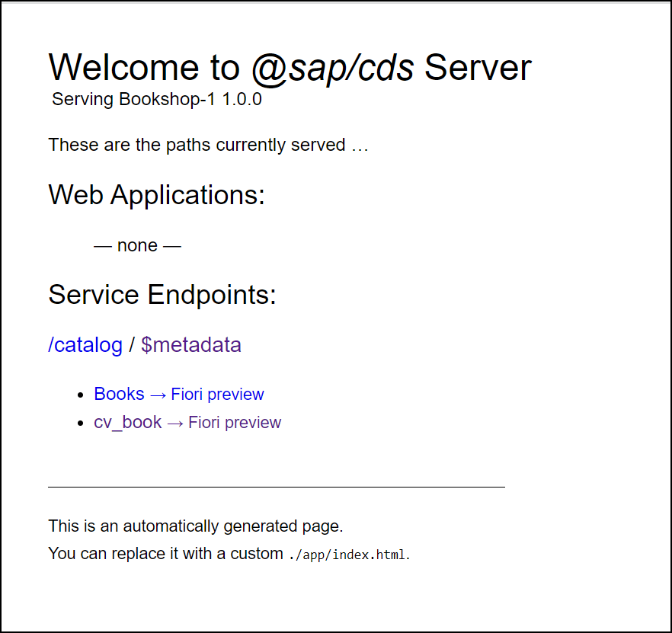Select the 'Serving Bookshop-1 1.0.0' text
This screenshot has height=633, width=672.
(x=157, y=99)
